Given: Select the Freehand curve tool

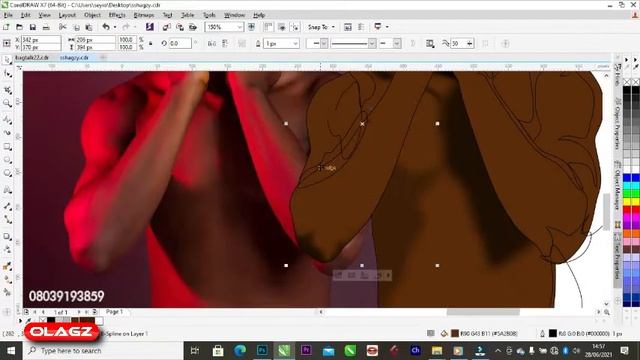Looking at the screenshot, I should coord(7,119).
